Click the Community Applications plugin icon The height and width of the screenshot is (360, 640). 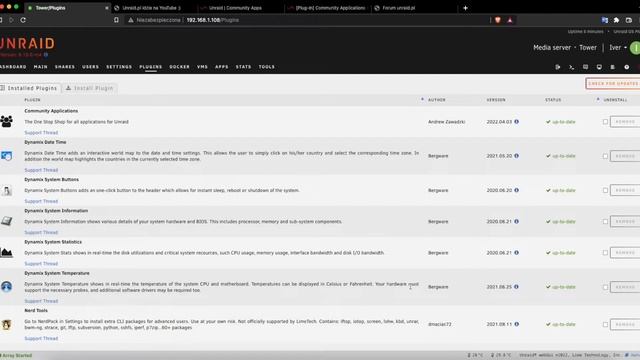click(6, 121)
